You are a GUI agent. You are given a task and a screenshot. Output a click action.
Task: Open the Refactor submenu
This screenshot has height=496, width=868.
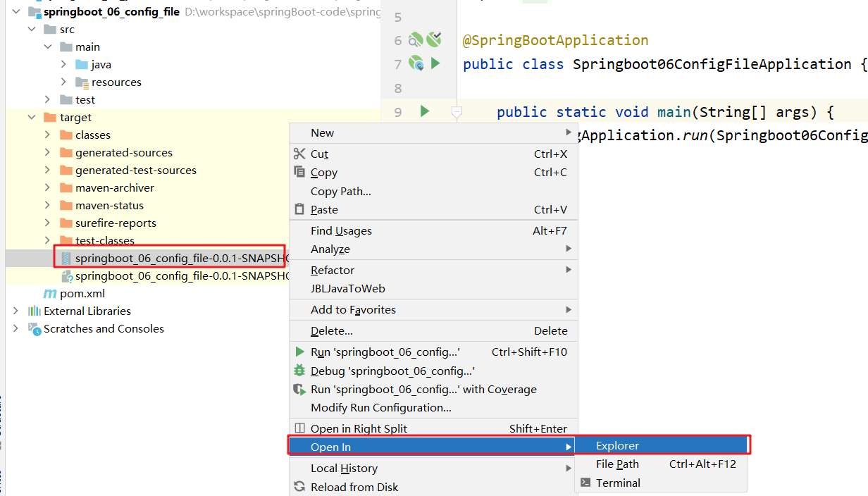pos(333,270)
